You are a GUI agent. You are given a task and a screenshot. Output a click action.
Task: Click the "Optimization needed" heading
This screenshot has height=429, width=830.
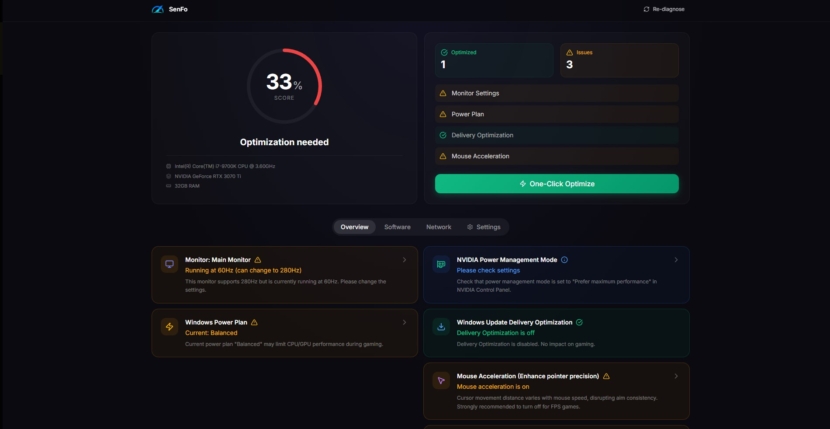(284, 142)
